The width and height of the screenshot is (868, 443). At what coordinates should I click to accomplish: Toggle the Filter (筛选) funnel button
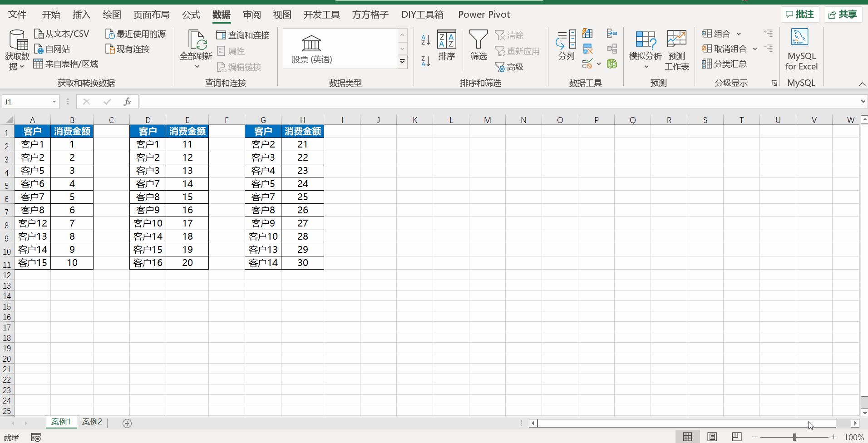[x=478, y=45]
